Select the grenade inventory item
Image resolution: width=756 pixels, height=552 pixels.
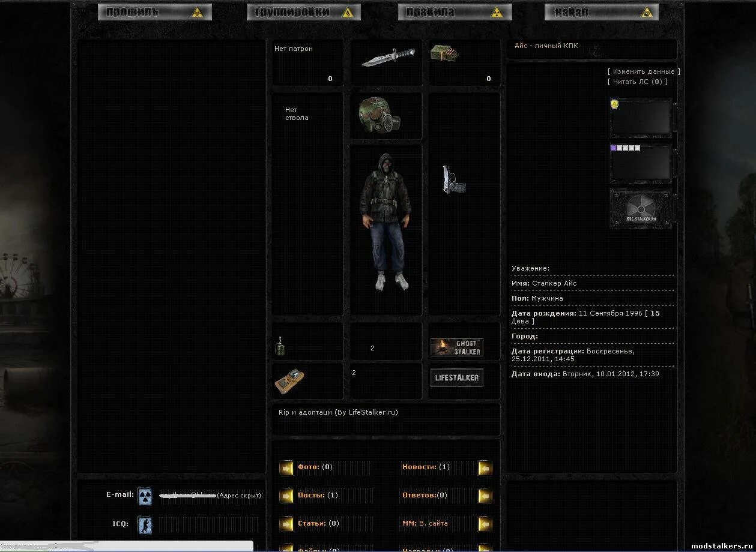279,346
